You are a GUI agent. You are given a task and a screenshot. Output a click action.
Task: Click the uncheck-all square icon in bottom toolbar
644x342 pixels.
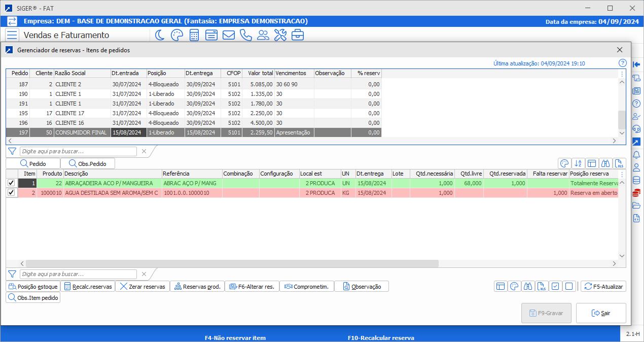click(569, 286)
